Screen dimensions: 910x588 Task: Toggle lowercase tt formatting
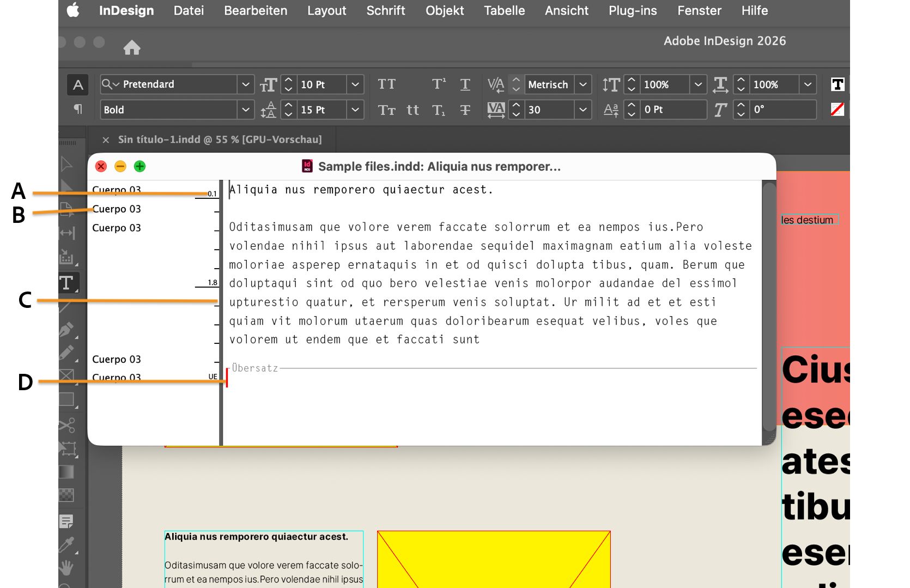click(412, 110)
